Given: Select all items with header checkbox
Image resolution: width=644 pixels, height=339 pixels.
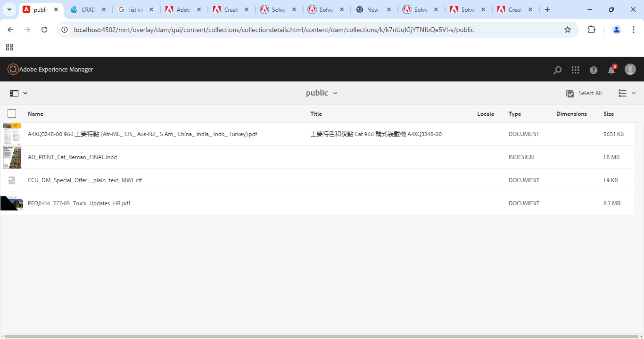Looking at the screenshot, I should [12, 113].
